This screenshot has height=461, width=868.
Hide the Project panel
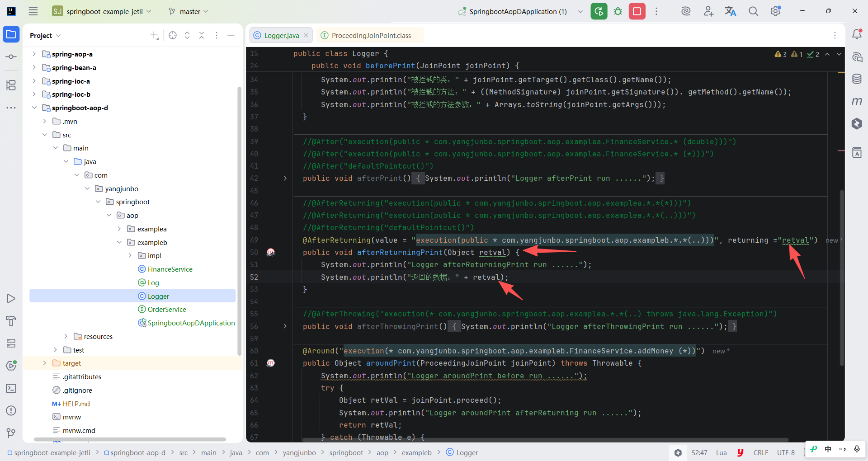click(231, 35)
